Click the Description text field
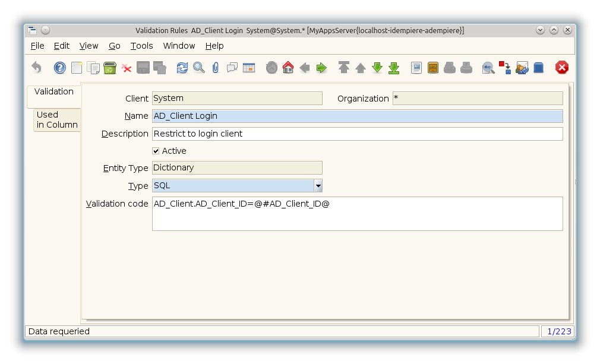 click(357, 134)
